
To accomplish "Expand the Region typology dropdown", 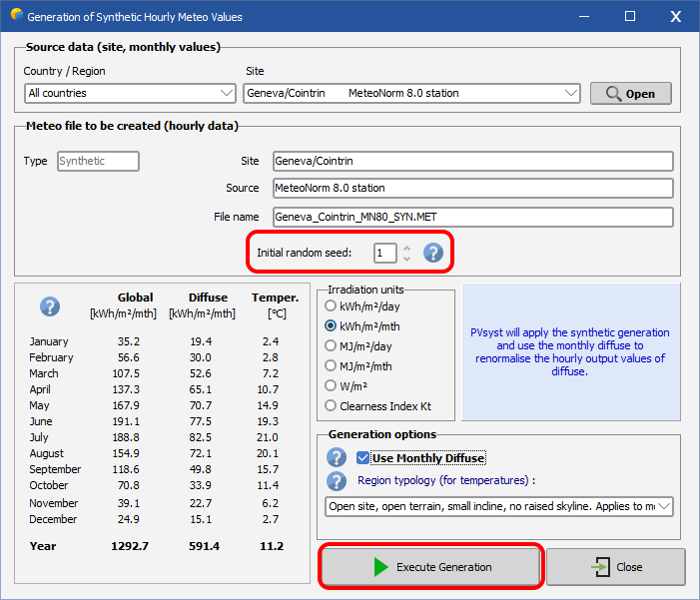I will pyautogui.click(x=664, y=506).
